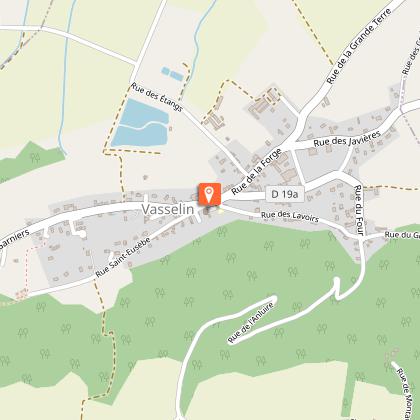420x420 pixels.
Task: Click the farm buildings cluster north of village
Action: click(264, 102)
